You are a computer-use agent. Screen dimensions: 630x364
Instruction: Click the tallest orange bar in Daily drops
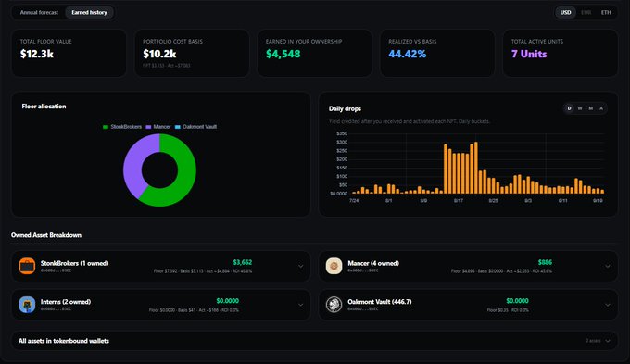point(476,168)
